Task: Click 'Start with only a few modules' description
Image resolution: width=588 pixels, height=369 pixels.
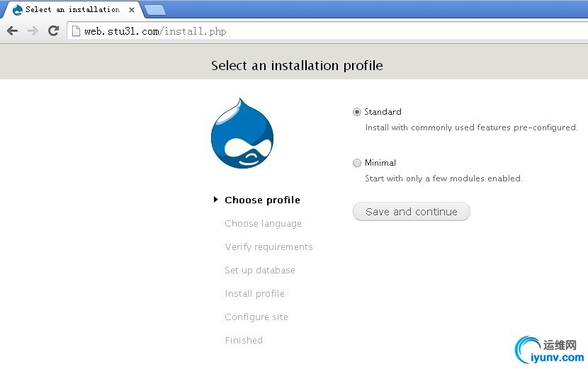Action: click(443, 178)
